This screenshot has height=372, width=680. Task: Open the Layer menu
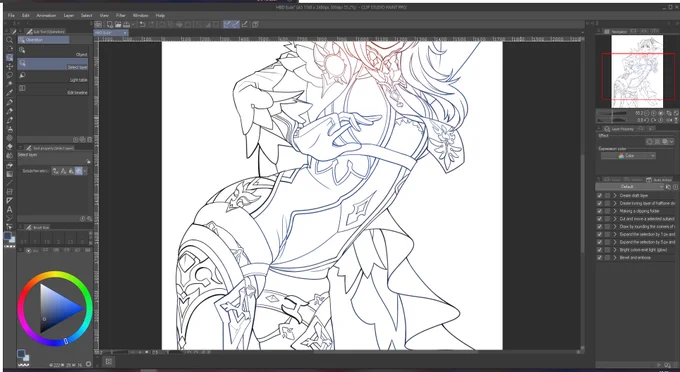pos(69,15)
